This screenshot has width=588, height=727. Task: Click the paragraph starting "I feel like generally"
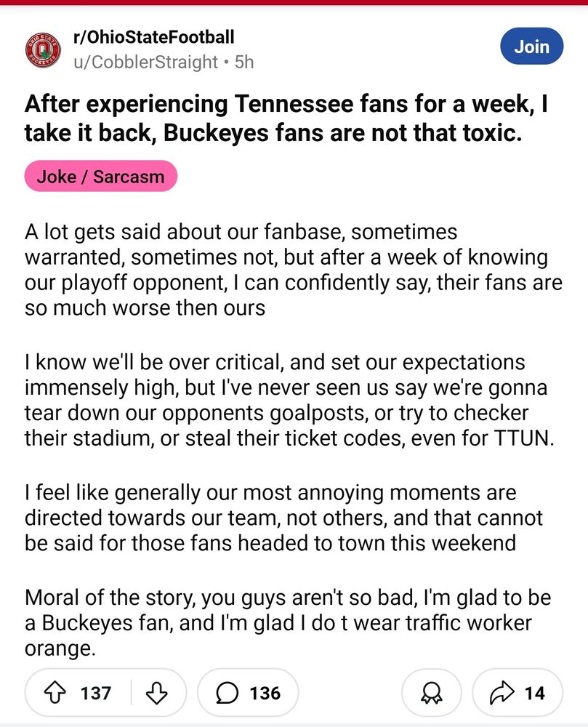coord(284,518)
